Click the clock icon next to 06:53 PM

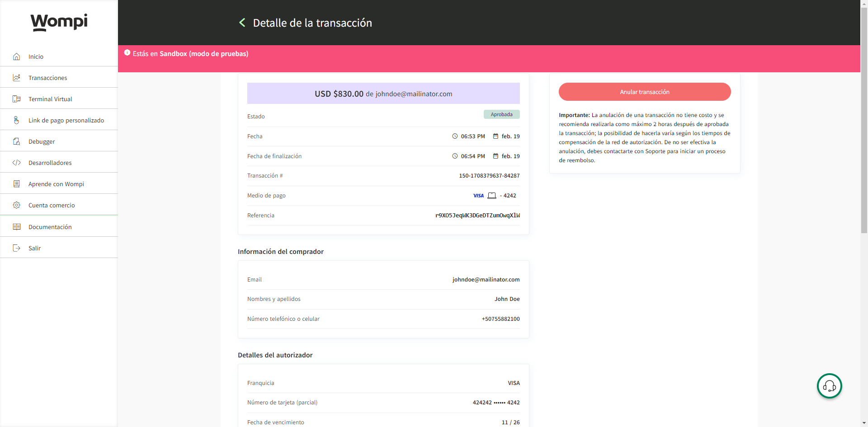coord(455,136)
